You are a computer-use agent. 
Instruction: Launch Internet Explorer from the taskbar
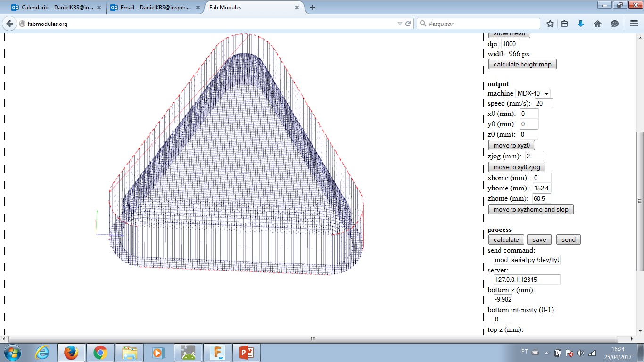tap(42, 353)
